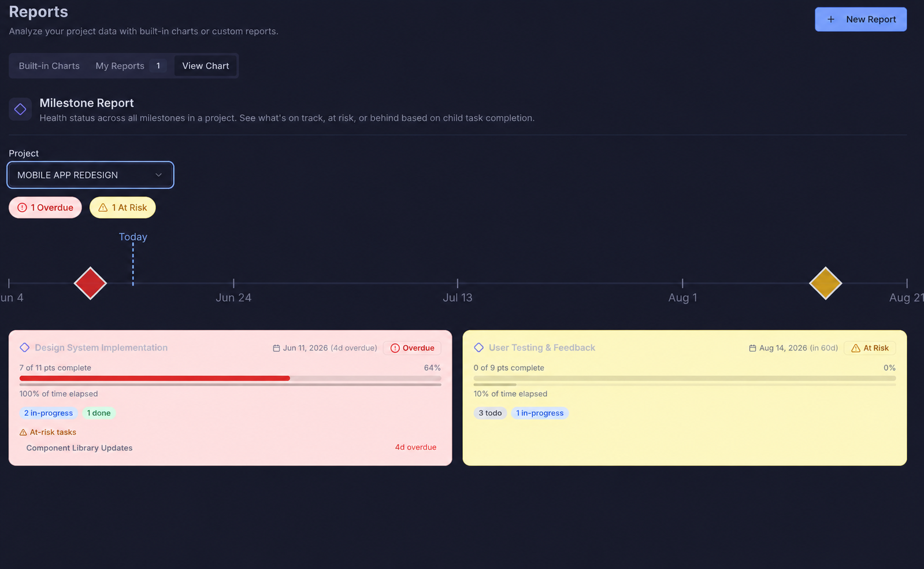Click the alert circle icon in 1 Overdue
924x569 pixels.
point(22,208)
